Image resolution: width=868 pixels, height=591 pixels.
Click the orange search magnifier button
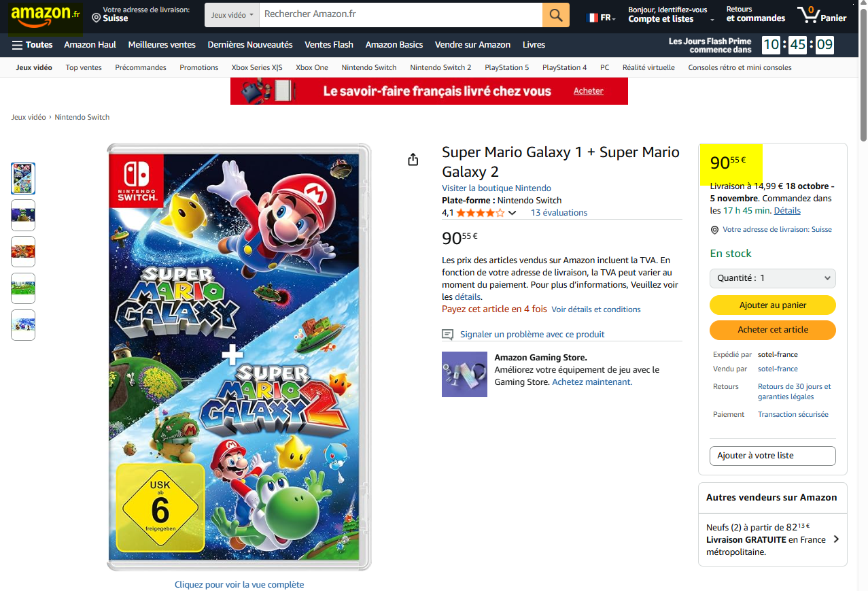[x=555, y=14]
